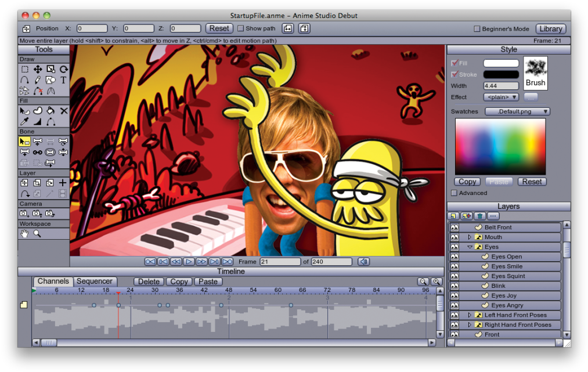Select the Translate Layer tool in Layer section
The height and width of the screenshot is (372, 588).
24,183
